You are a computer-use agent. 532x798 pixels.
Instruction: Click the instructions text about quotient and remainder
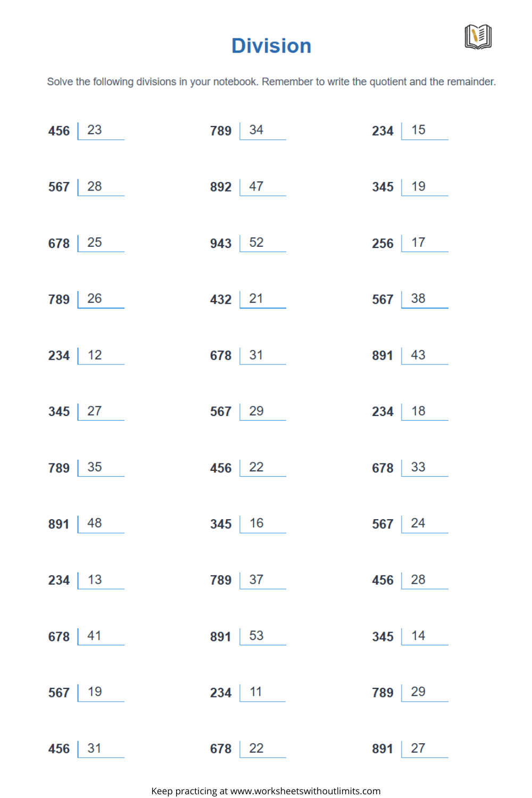271,81
